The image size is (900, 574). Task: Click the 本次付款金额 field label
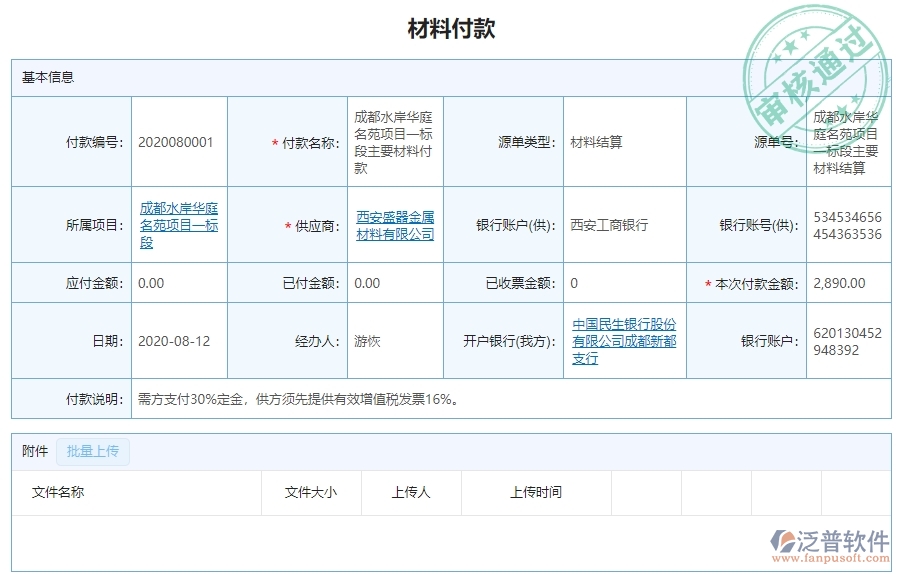(757, 284)
